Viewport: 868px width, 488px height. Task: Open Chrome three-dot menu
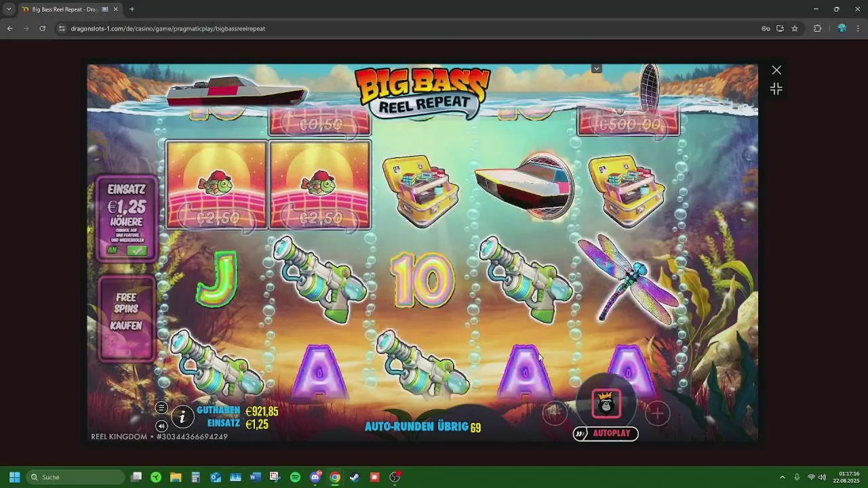[x=858, y=28]
